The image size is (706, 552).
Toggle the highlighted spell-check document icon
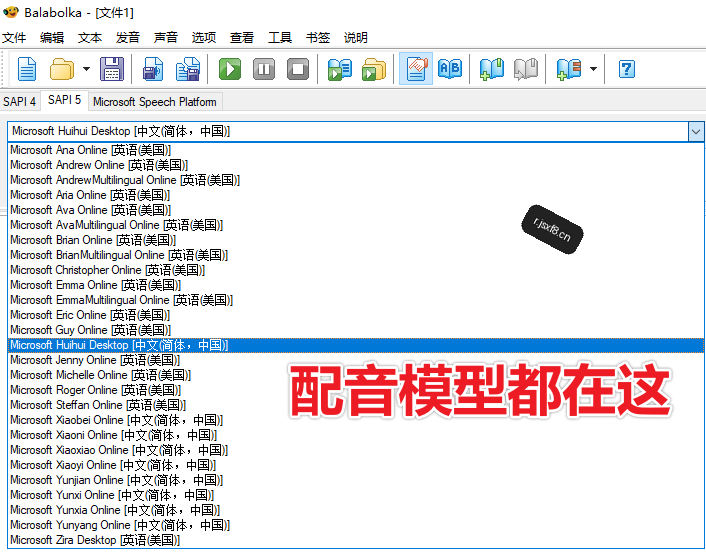click(x=416, y=68)
